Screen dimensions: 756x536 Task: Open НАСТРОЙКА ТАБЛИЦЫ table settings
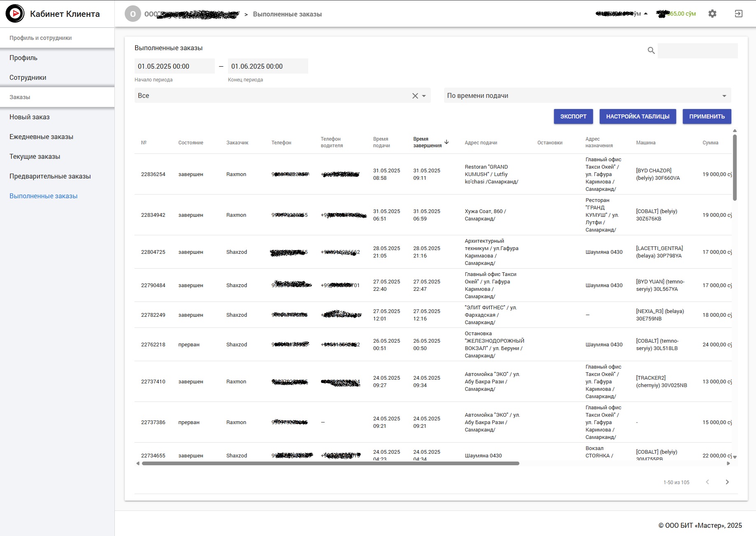pos(637,116)
